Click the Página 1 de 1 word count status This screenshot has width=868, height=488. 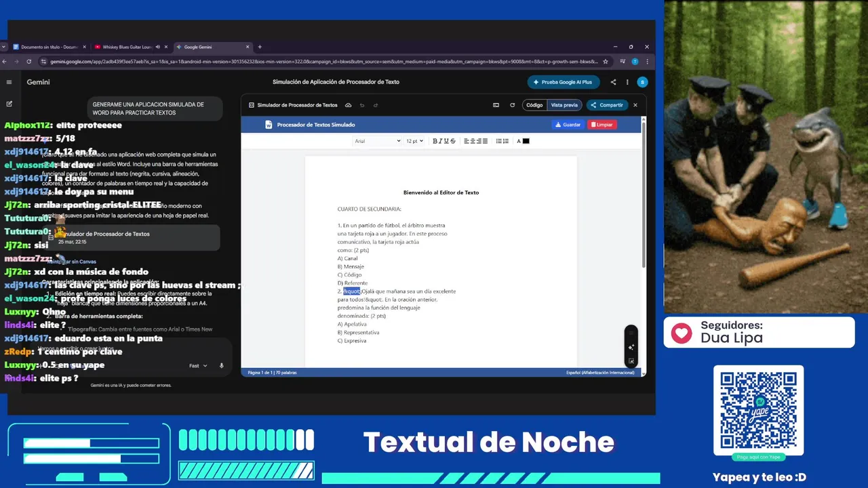pos(272,372)
